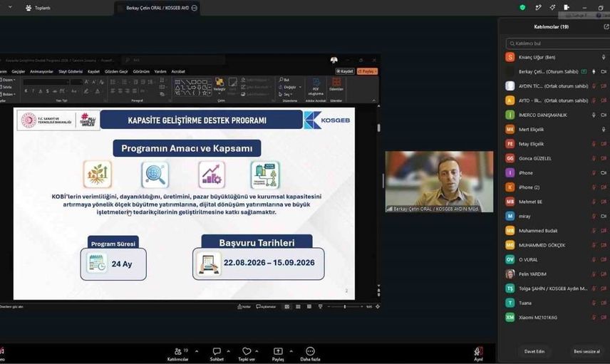Open the Slayt Gösterisi ribbon tab
The width and height of the screenshot is (610, 364).
pos(71,71)
